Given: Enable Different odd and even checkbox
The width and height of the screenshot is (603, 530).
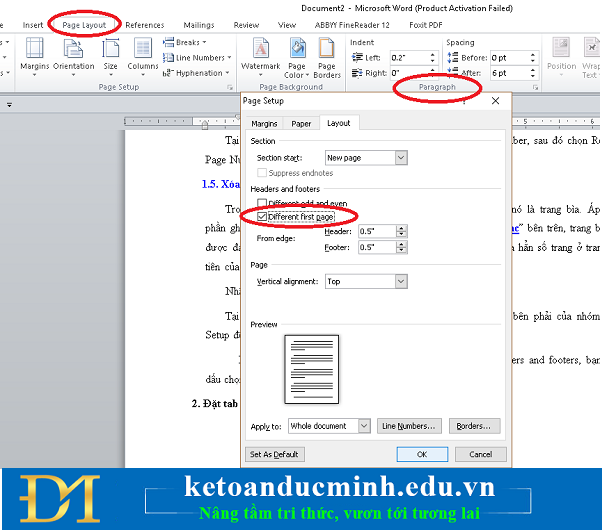Looking at the screenshot, I should pos(262,203).
